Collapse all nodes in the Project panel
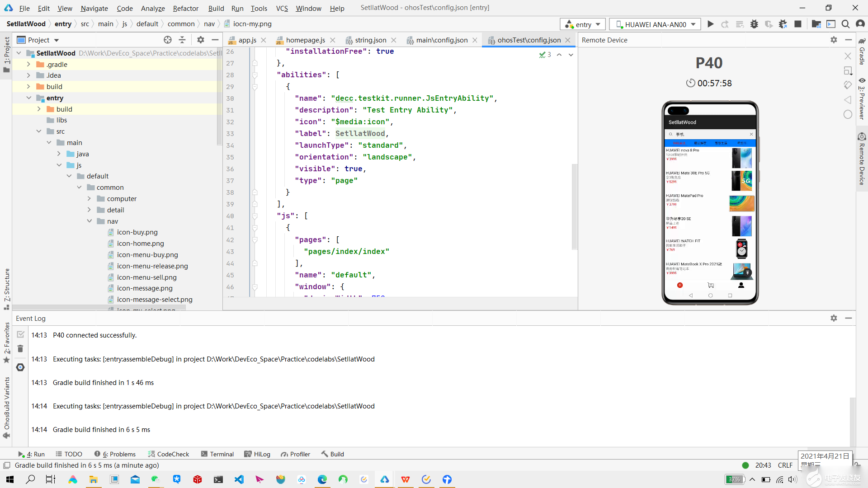 182,40
